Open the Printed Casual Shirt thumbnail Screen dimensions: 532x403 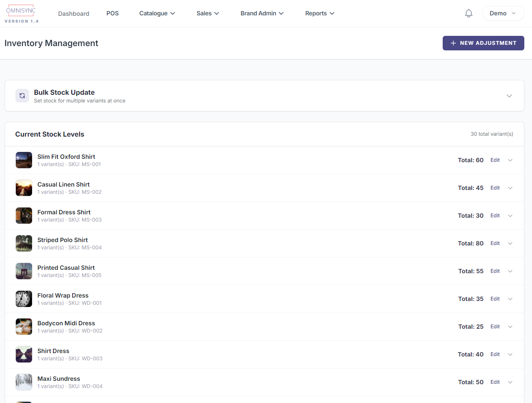point(24,271)
